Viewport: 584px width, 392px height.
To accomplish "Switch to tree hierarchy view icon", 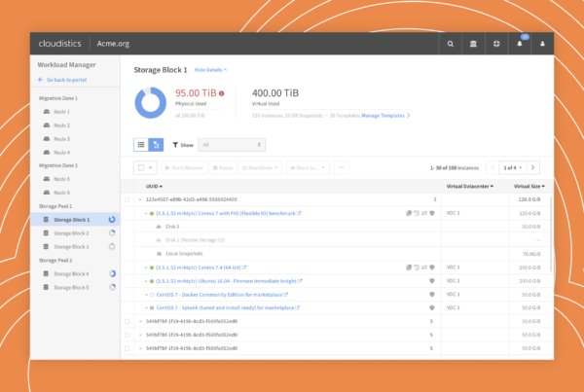I will (x=156, y=145).
